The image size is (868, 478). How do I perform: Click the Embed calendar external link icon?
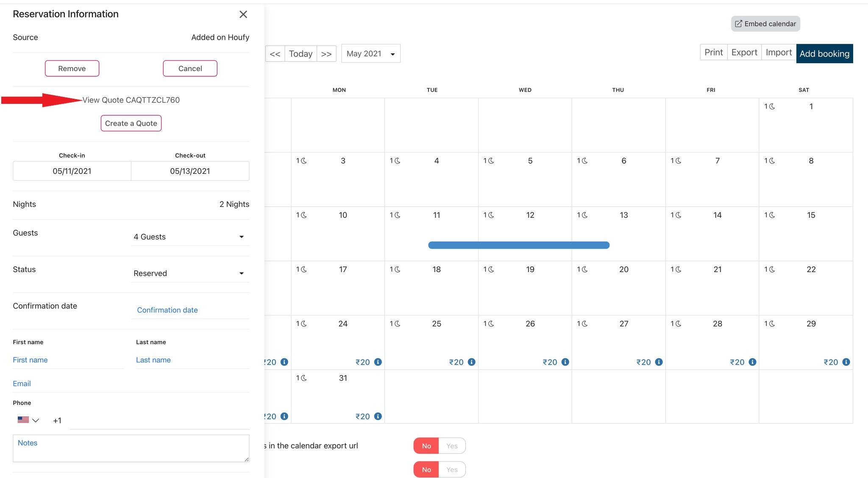point(738,24)
